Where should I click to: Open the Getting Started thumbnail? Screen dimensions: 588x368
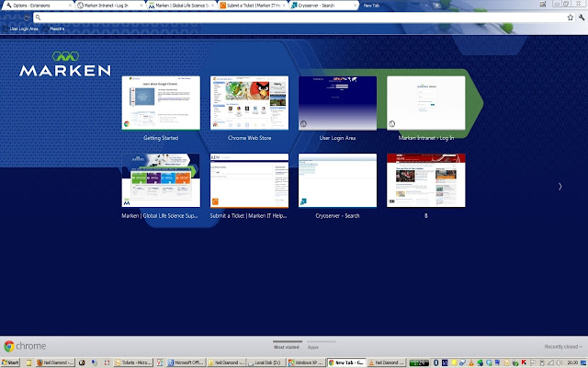(161, 103)
